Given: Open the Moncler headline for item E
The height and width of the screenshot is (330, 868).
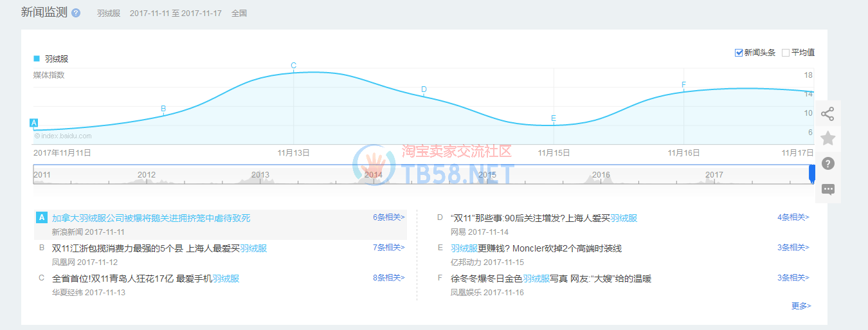Looking at the screenshot, I should point(536,248).
